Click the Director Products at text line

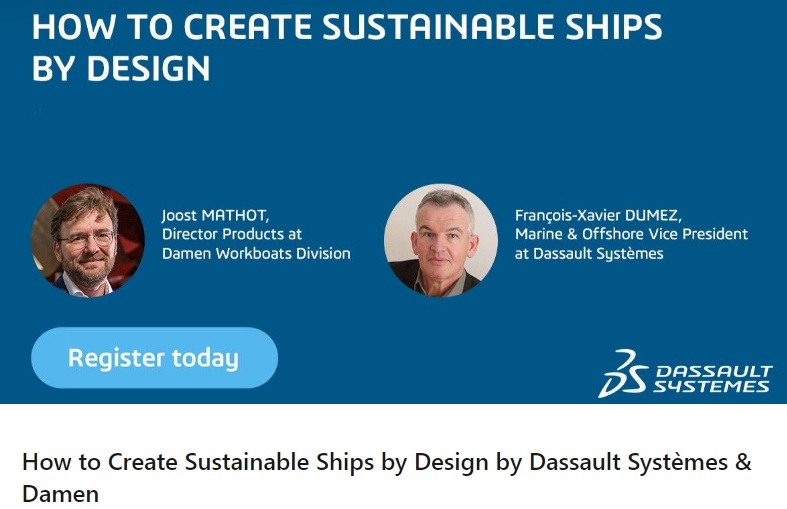231,234
